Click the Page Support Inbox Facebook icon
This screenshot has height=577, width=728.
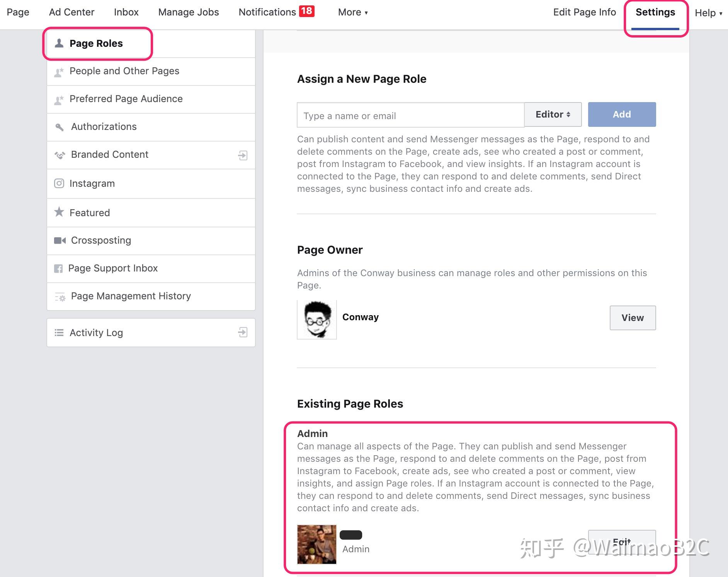coord(58,268)
